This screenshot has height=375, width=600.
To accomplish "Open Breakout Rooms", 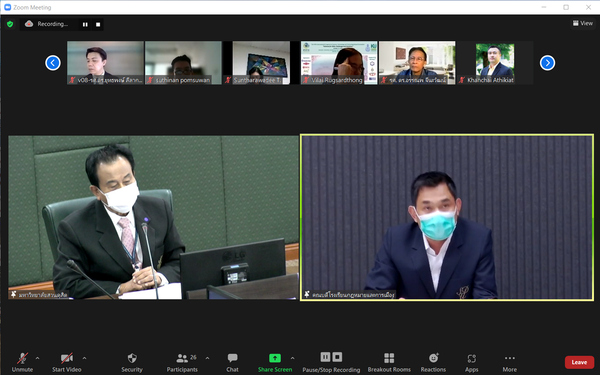I will [389, 362].
